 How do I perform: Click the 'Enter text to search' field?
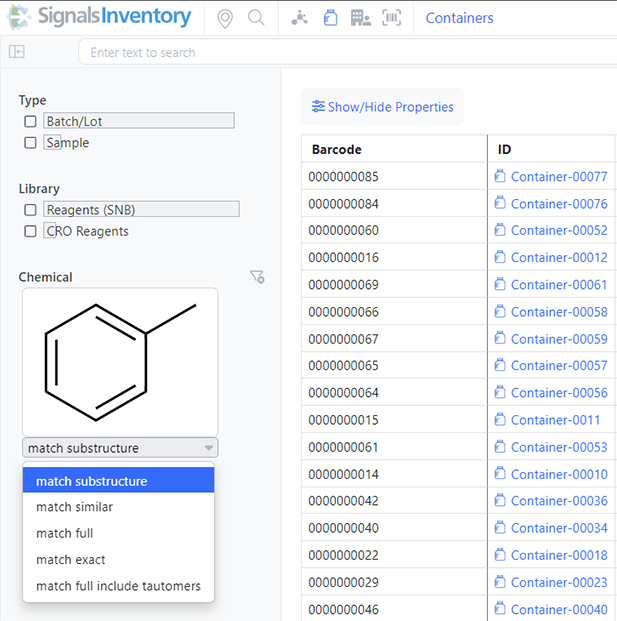click(300, 52)
